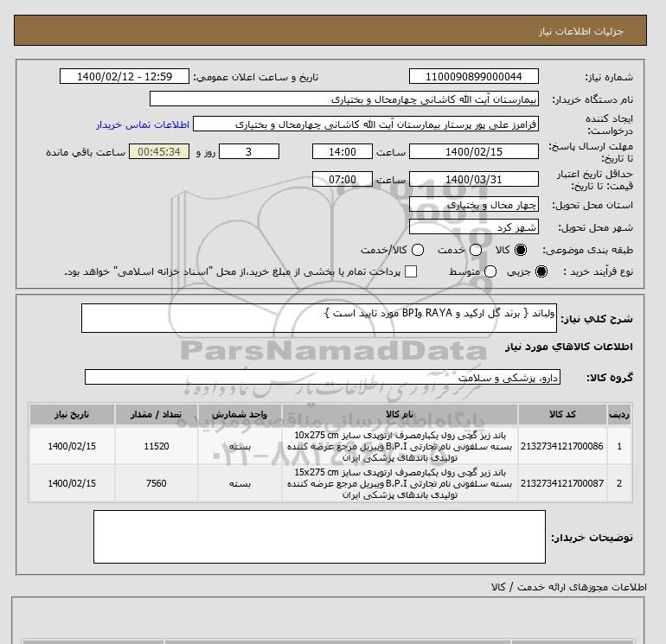Click public announcement date field 1400/02/12 - 12:59
The width and height of the screenshot is (666, 644).
click(x=125, y=76)
